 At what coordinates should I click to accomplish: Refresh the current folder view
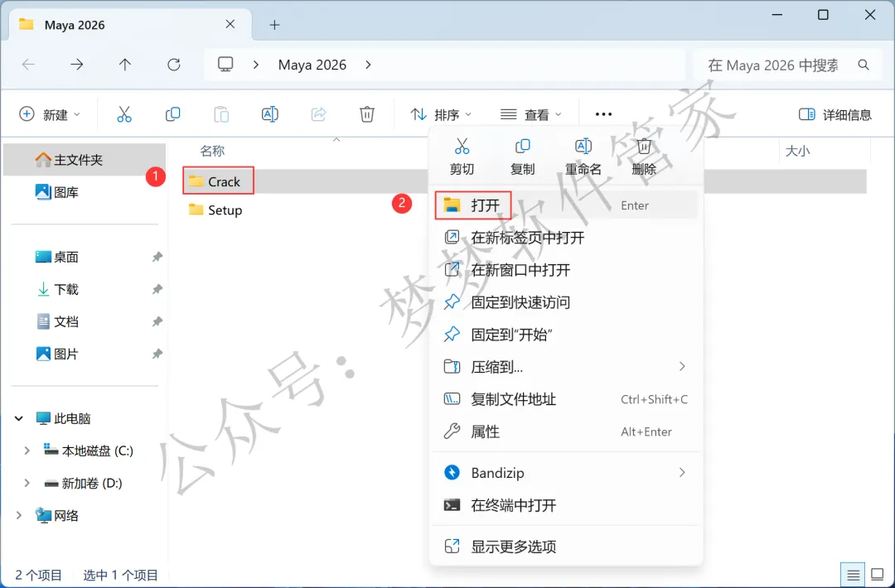174,65
